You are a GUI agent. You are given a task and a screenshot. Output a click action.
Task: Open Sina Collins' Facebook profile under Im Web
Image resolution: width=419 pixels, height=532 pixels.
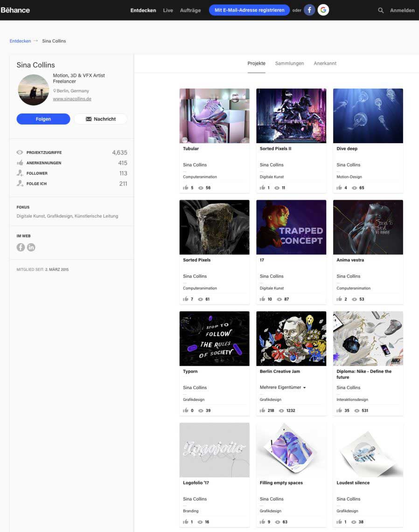pyautogui.click(x=21, y=247)
